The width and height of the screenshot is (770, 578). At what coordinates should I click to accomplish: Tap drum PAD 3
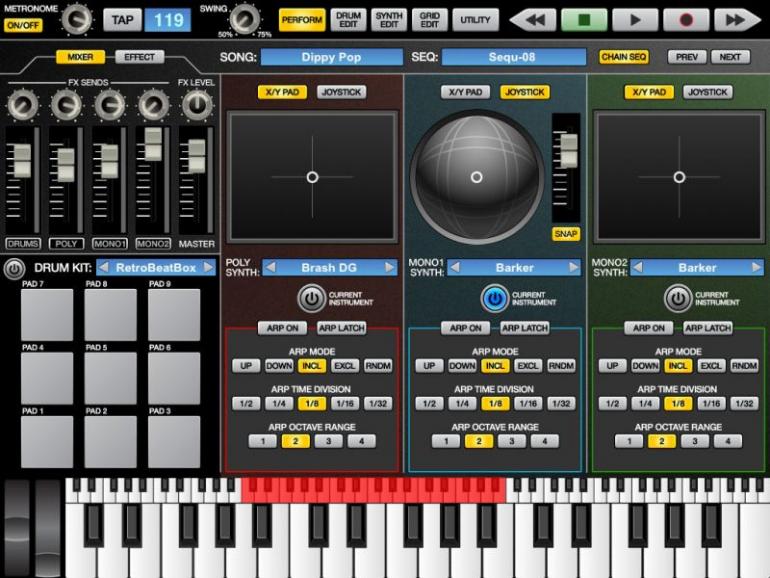(x=174, y=441)
